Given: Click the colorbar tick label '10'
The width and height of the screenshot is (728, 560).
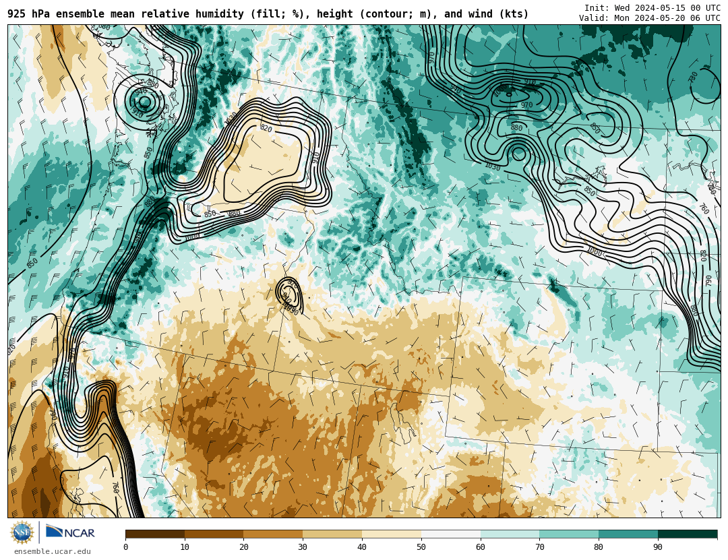Looking at the screenshot, I should point(185,547).
